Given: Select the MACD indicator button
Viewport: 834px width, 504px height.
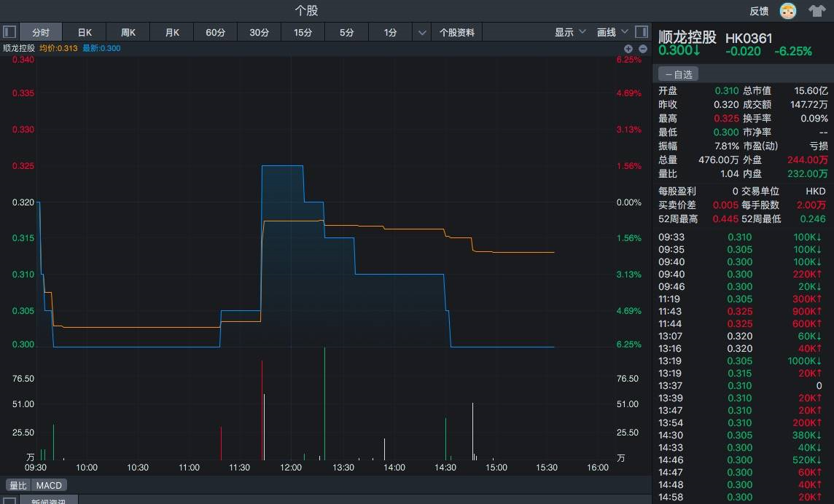Looking at the screenshot, I should [50, 485].
